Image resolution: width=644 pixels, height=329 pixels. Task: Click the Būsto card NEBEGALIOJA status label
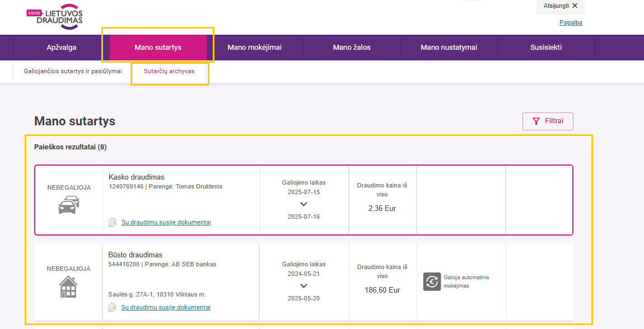coord(68,269)
